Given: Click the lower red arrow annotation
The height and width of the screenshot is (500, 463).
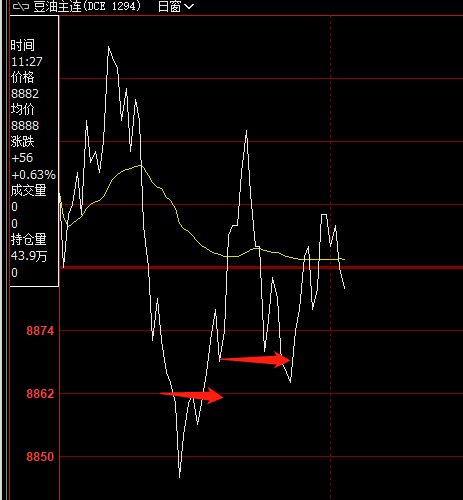Looking at the screenshot, I should tap(191, 396).
